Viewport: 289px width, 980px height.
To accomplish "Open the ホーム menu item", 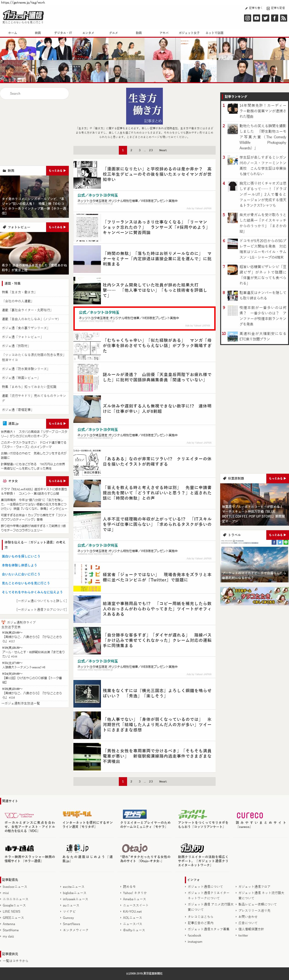I will [x=13, y=33].
